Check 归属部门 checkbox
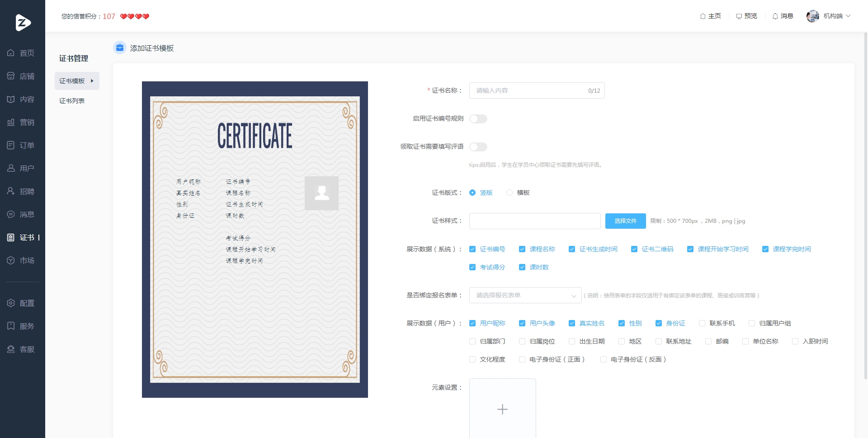868x438 pixels. [x=472, y=341]
